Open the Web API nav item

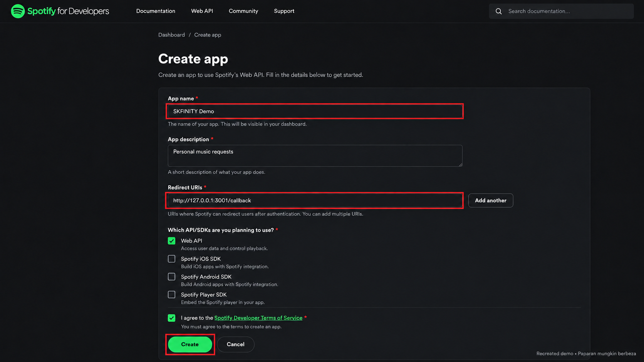tap(202, 11)
